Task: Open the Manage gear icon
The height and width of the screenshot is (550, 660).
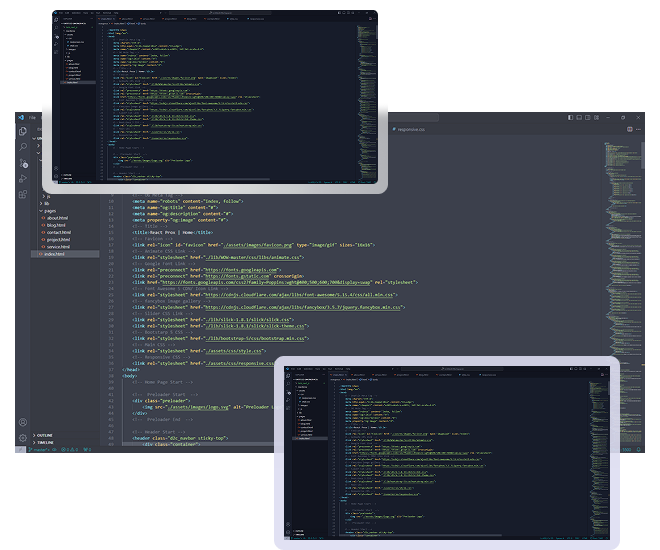Action: (22, 437)
